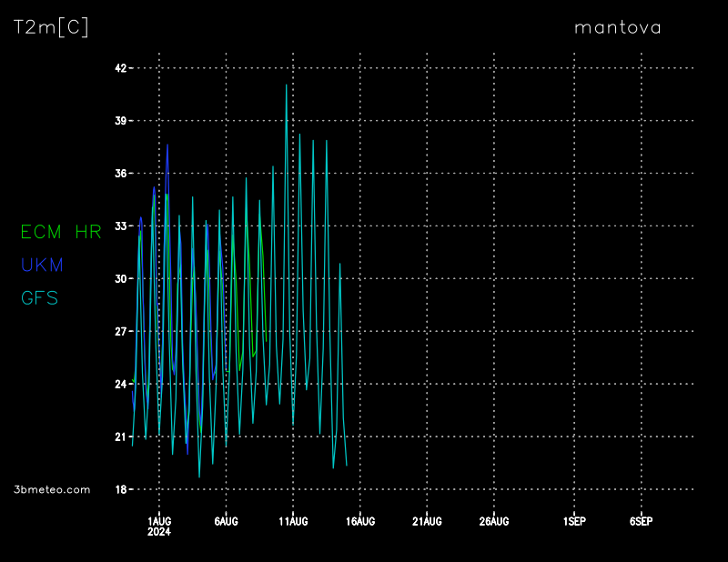Click the 16AUG date tick label
This screenshot has width=728, height=562.
(360, 521)
